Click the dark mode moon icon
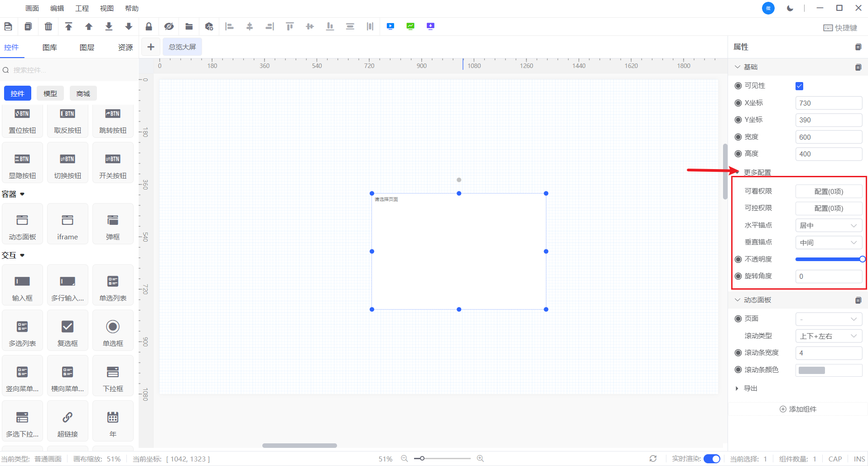This screenshot has width=868, height=466. (790, 8)
